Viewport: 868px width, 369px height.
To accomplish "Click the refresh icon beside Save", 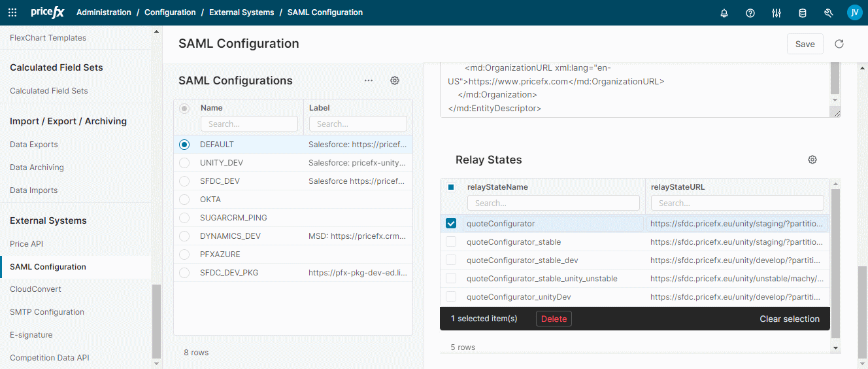I will coord(839,44).
